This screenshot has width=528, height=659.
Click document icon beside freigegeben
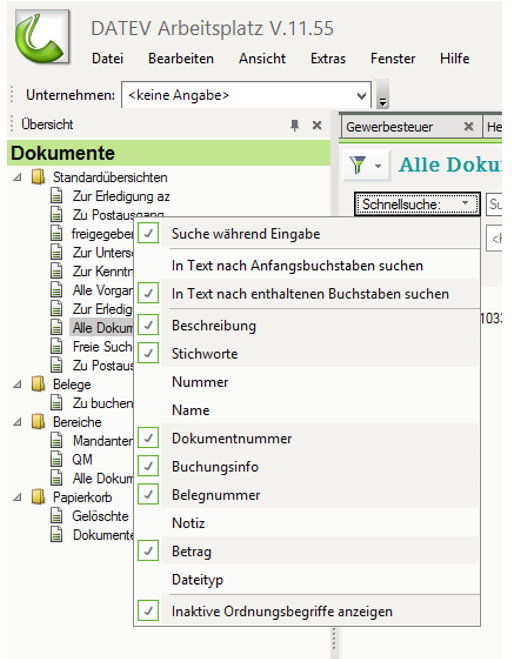(x=56, y=233)
